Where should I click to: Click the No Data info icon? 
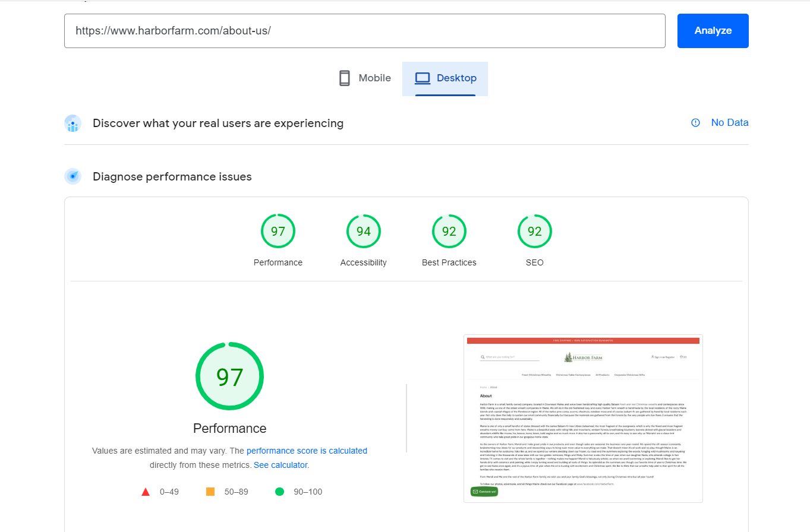[x=695, y=123]
